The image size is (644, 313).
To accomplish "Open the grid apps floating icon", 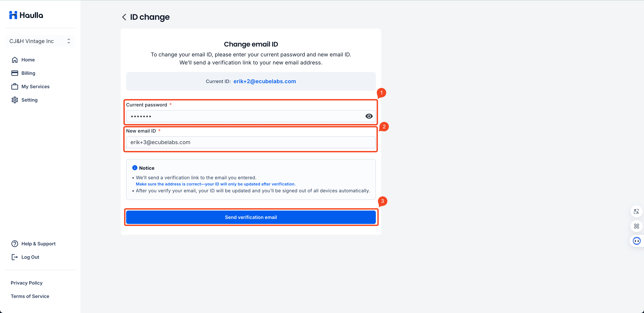I will point(636,226).
